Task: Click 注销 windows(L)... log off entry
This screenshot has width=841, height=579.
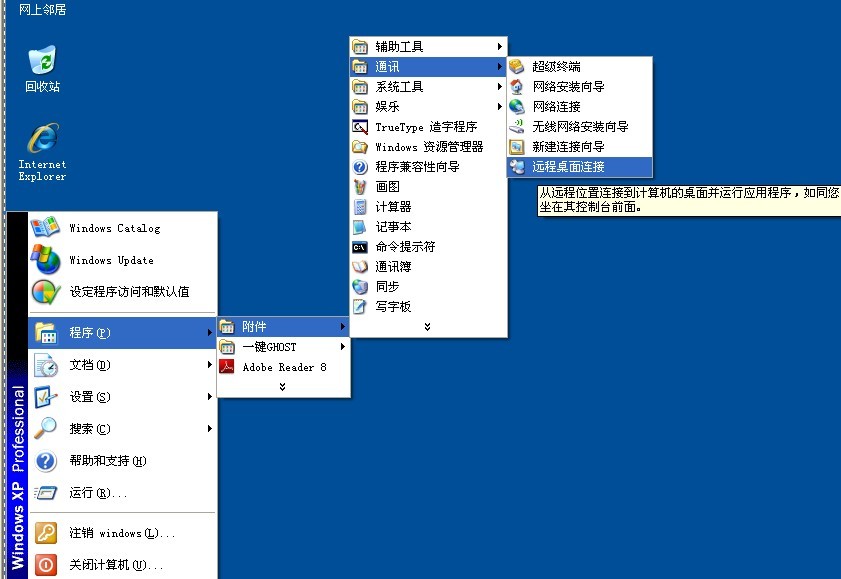Action: pyautogui.click(x=122, y=533)
